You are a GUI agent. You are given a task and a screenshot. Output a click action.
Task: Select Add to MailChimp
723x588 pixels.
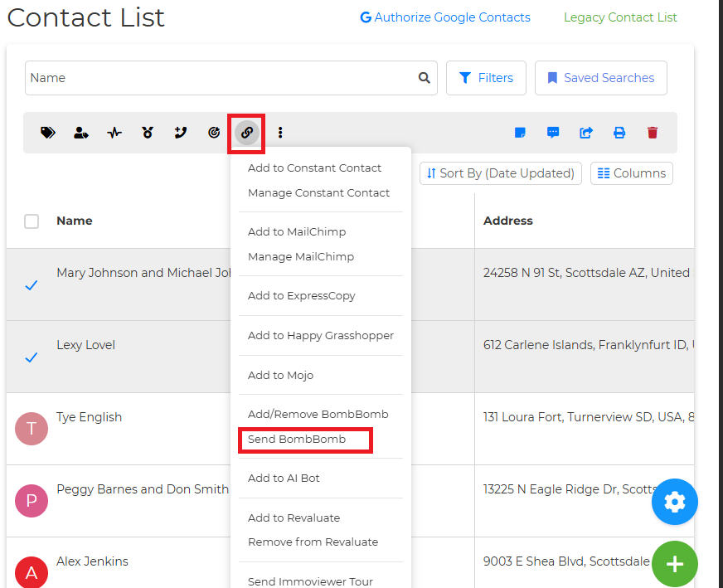[297, 231]
